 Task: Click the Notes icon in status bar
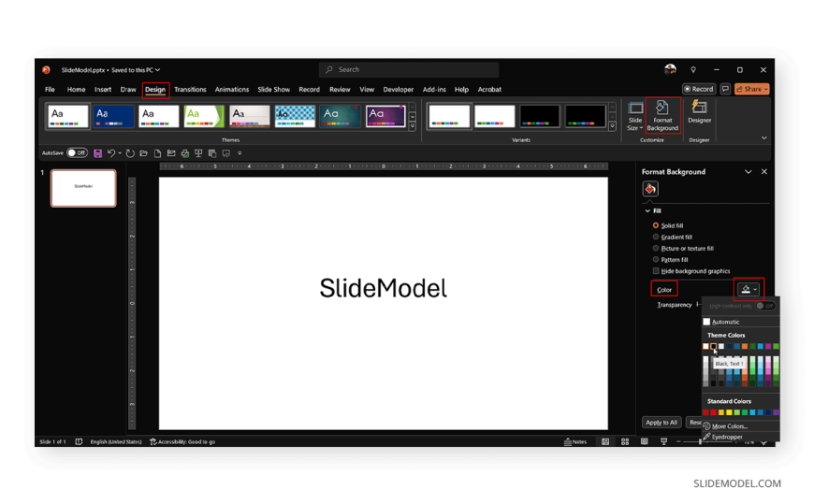(x=575, y=441)
